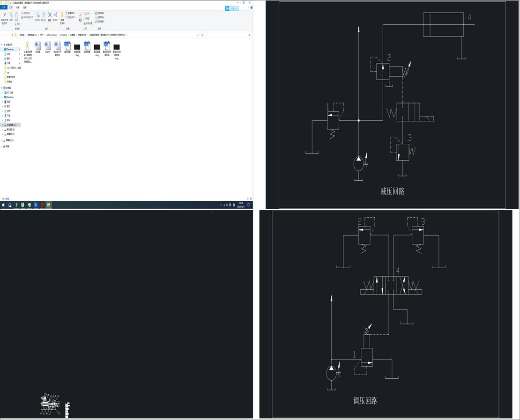The height and width of the screenshot is (420, 520).
Task: Click the taskbar search magnifier icon
Action: 10,205
